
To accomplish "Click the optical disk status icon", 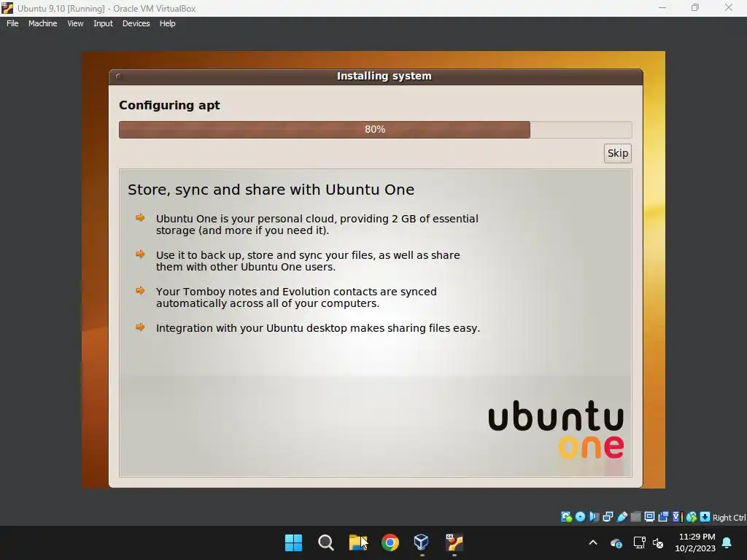I will pyautogui.click(x=580, y=517).
